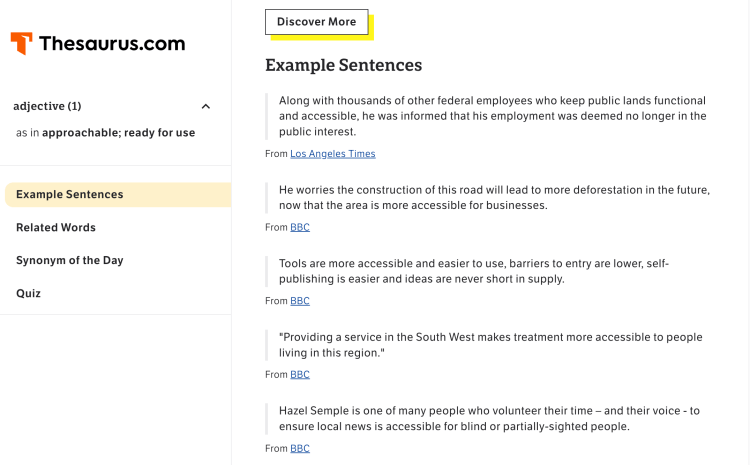750x465 pixels.
Task: Open the Quiz sidebar item
Action: (x=29, y=294)
